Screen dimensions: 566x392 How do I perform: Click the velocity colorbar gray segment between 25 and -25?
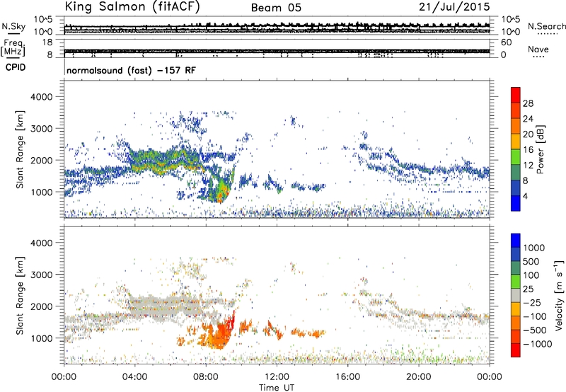(516, 295)
